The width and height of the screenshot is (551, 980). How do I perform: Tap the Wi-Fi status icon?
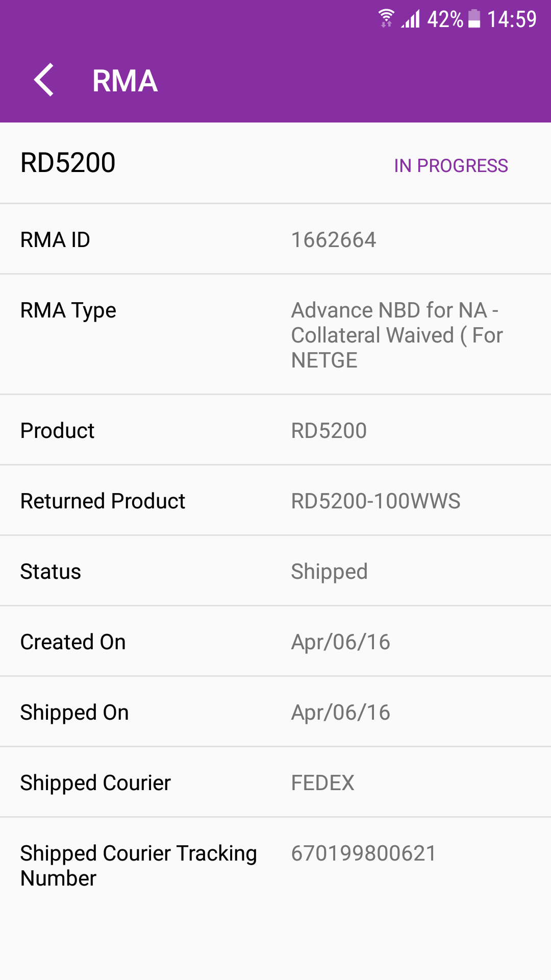pyautogui.click(x=386, y=18)
